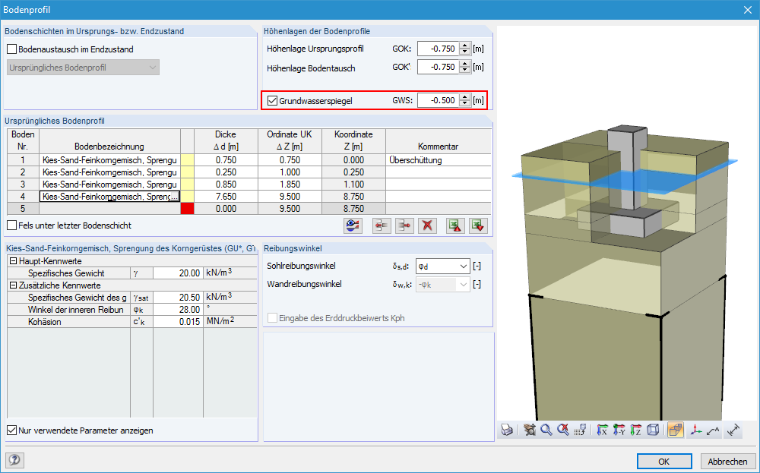Open the soil library eye icon
The image size is (760, 473).
coord(353,226)
